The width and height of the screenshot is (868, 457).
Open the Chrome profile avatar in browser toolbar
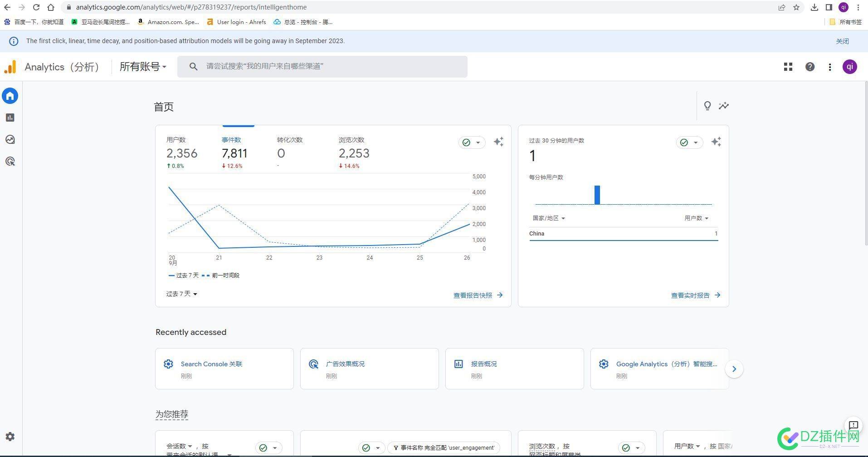844,7
